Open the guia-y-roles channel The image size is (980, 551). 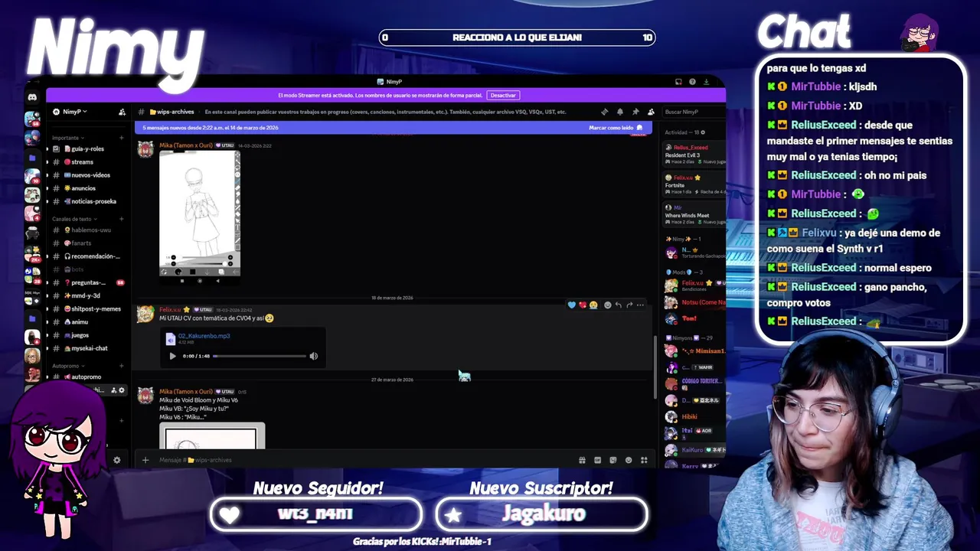[88, 149]
